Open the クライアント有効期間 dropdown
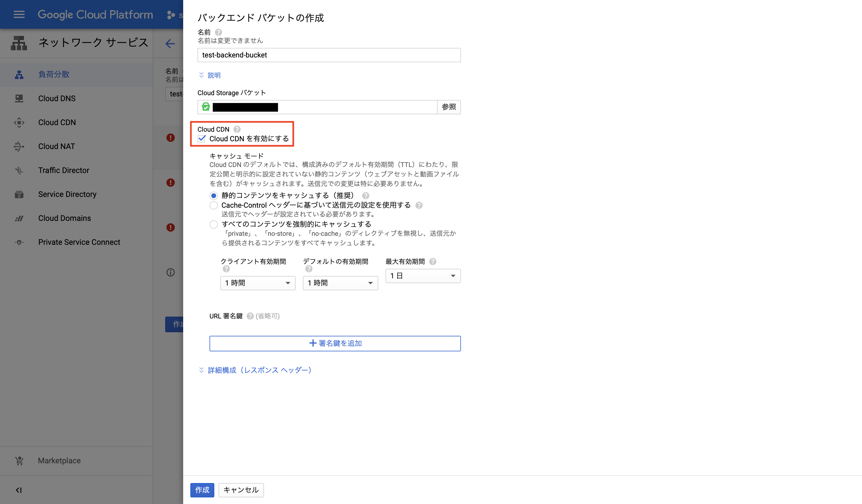 258,283
